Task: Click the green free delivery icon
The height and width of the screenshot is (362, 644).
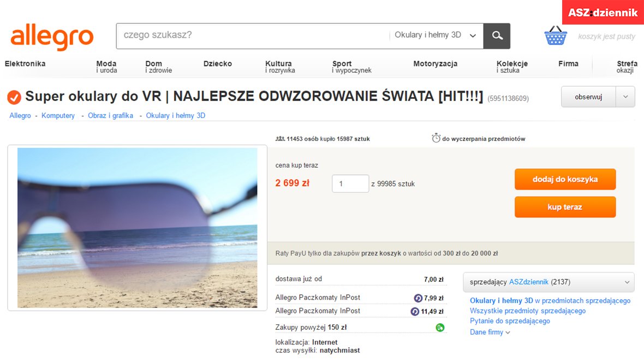Action: (x=440, y=328)
